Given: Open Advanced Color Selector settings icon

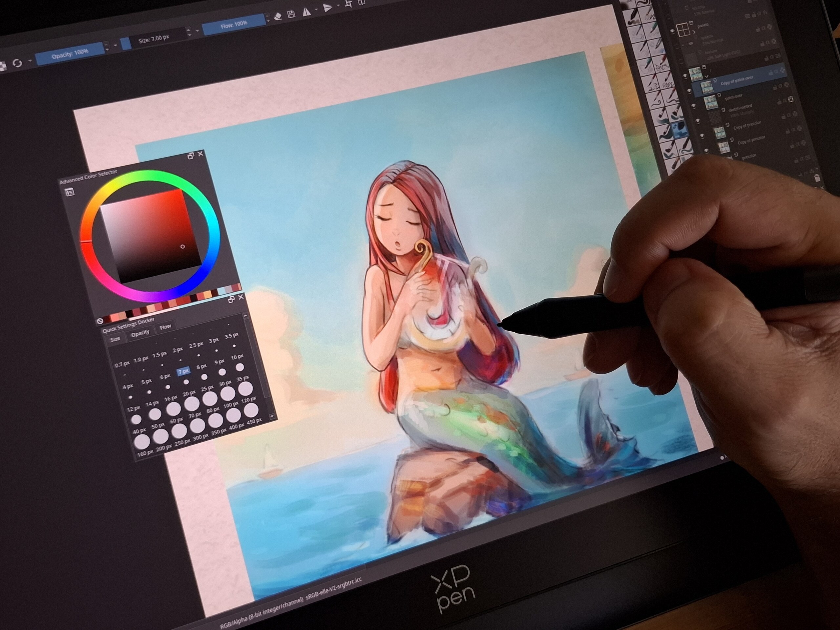Looking at the screenshot, I should point(70,193).
